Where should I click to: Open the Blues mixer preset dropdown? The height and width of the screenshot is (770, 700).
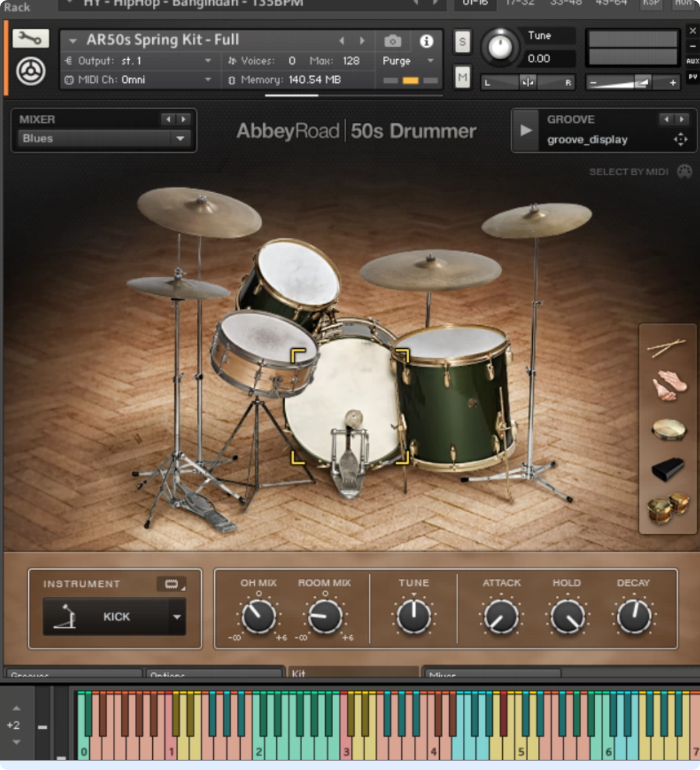click(104, 139)
